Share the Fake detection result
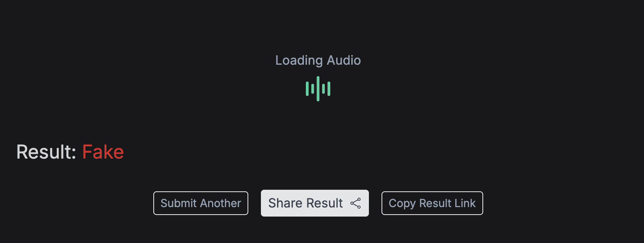Screen dimensions: 644x243 315,203
